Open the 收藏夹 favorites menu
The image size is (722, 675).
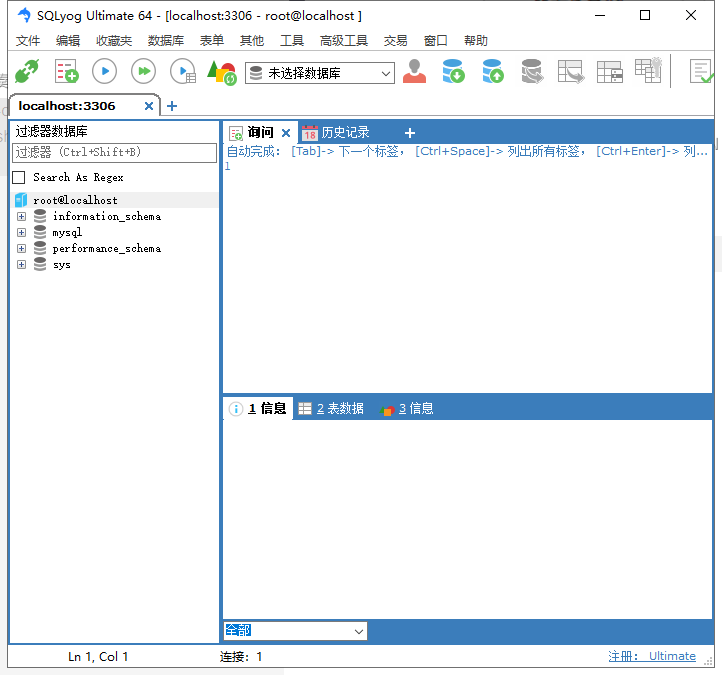click(x=114, y=41)
